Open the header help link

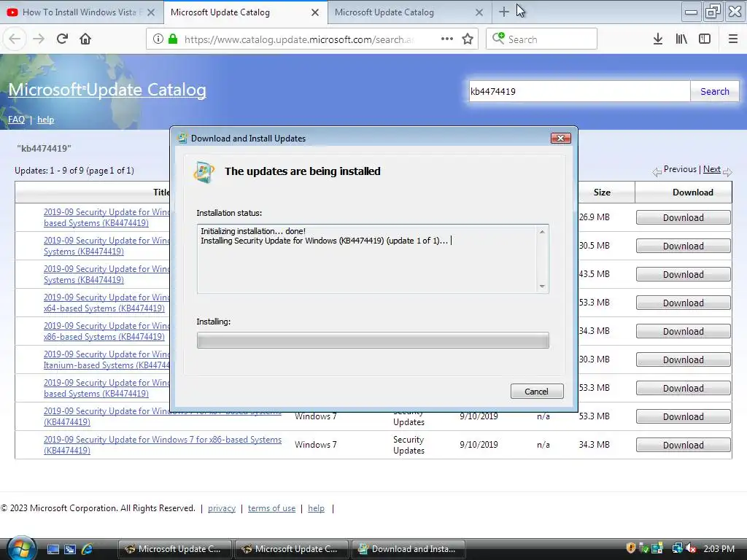tap(46, 120)
